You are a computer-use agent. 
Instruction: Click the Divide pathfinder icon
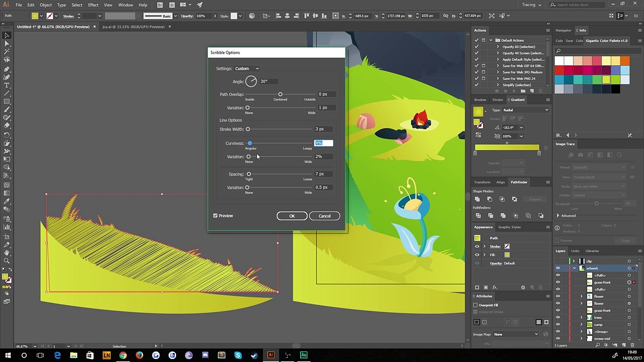[477, 216]
